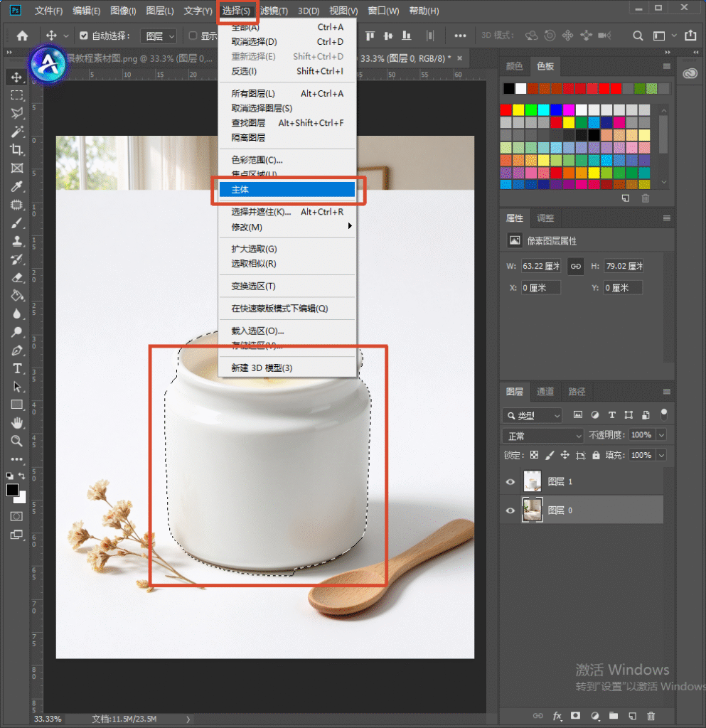Open the 修改(M) submenu
The height and width of the screenshot is (728, 706).
287,227
